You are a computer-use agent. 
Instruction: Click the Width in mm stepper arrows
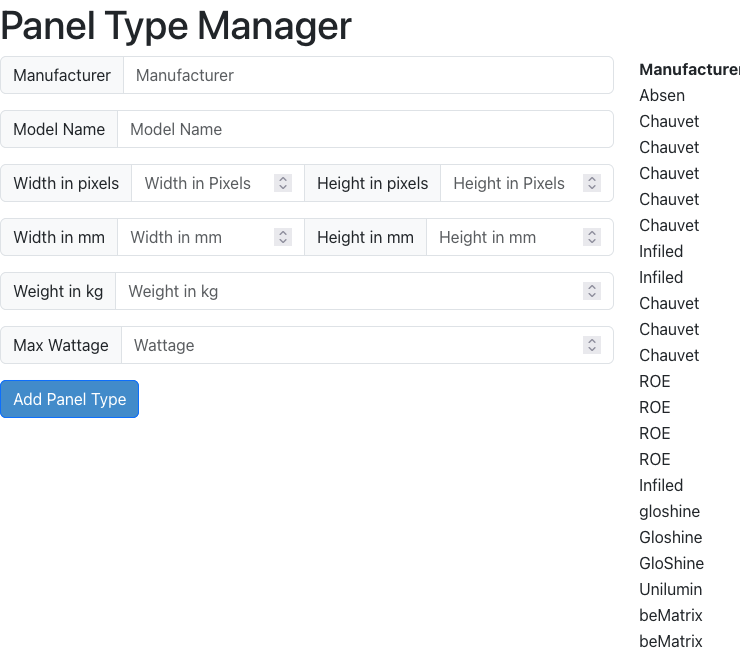pyautogui.click(x=283, y=237)
